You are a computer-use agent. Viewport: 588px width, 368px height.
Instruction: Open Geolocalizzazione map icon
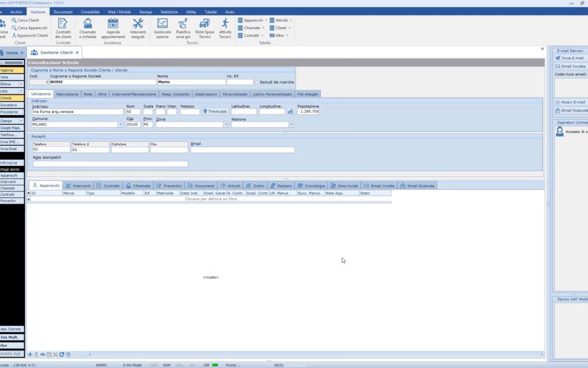(162, 28)
